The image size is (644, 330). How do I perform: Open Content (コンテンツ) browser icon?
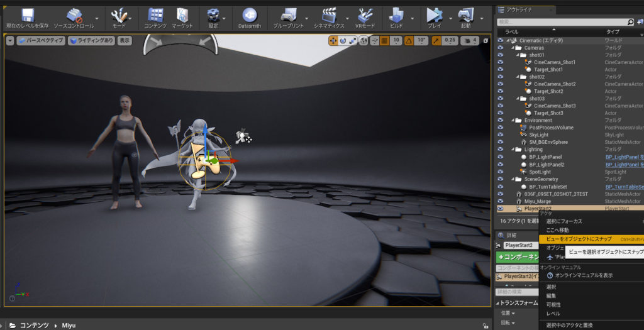coord(155,15)
